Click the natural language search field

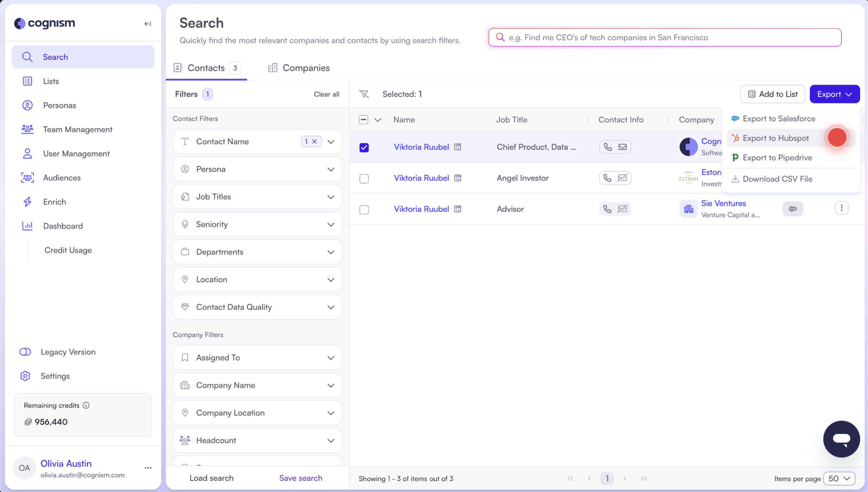pyautogui.click(x=664, y=38)
